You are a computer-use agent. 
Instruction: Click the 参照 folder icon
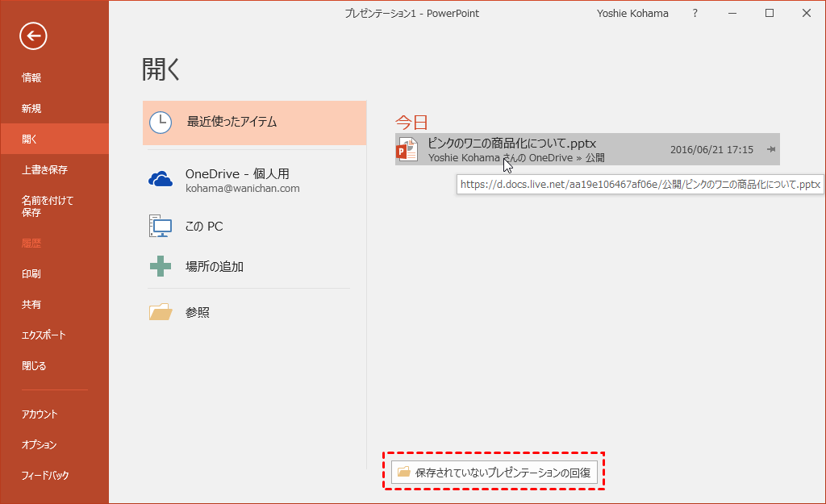coord(161,312)
